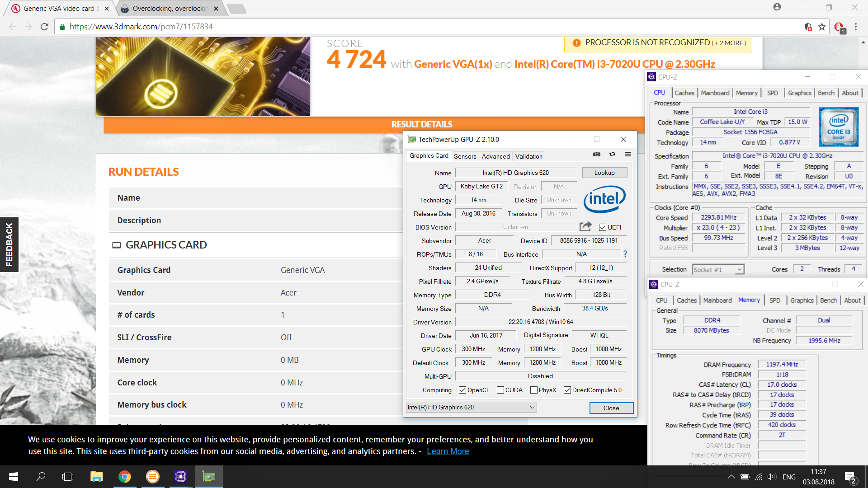Screen dimensions: 868x488
Task: Open File Explorer from taskbar
Action: click(x=96, y=477)
